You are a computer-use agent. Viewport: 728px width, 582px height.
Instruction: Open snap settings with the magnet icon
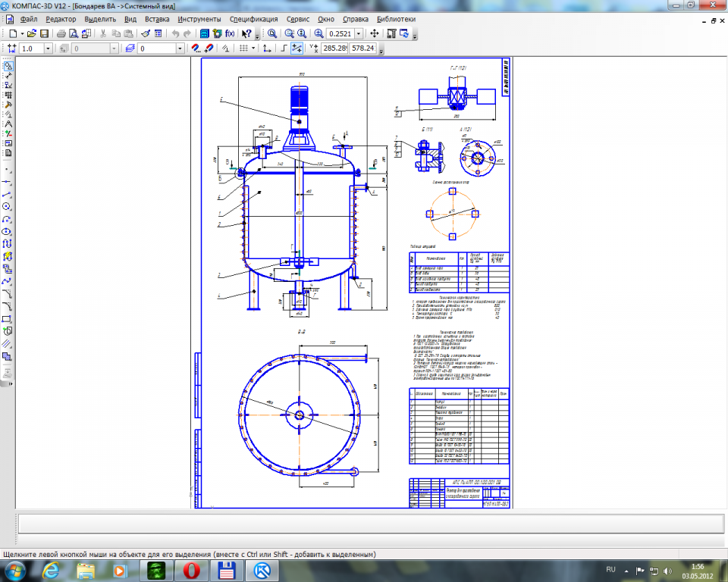point(196,48)
